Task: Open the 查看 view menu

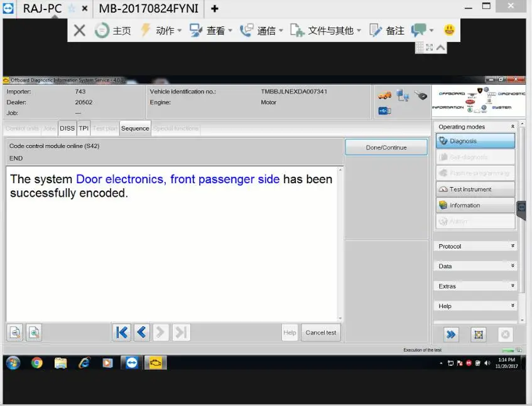Action: click(210, 31)
